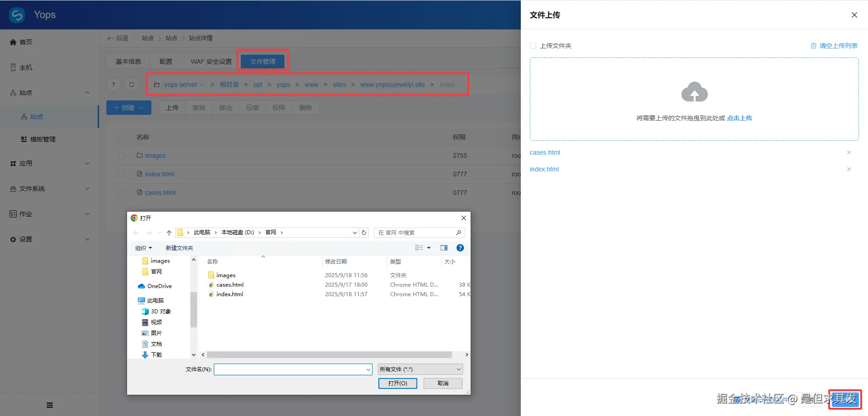The width and height of the screenshot is (868, 416).
Task: Check the box for the index.html table row
Action: 122,174
